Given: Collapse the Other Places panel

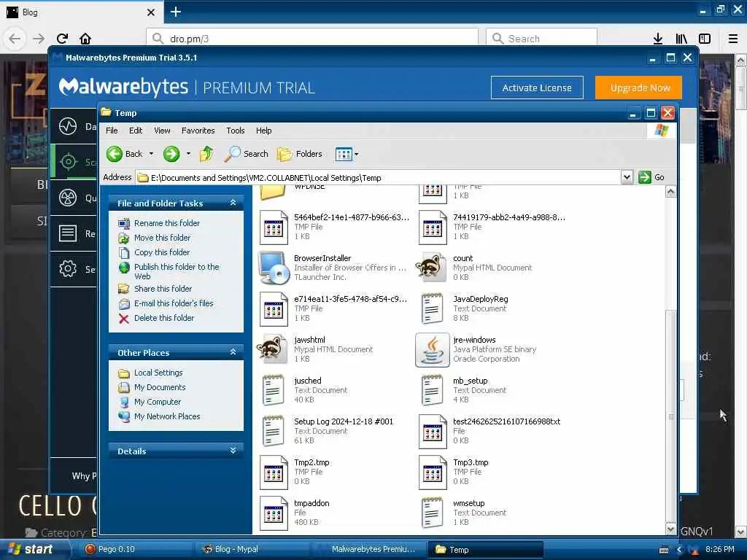Looking at the screenshot, I should 233,352.
